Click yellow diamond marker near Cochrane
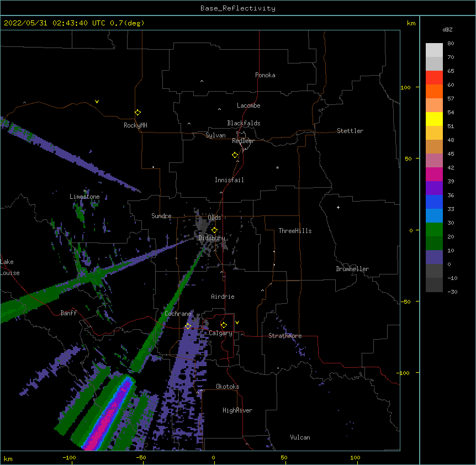The height and width of the screenshot is (465, 476). pos(188,326)
